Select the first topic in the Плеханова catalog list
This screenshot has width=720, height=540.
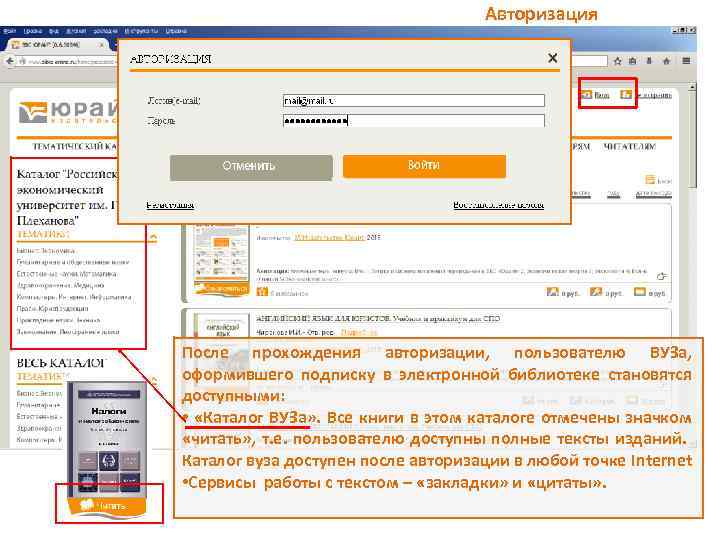(45, 251)
